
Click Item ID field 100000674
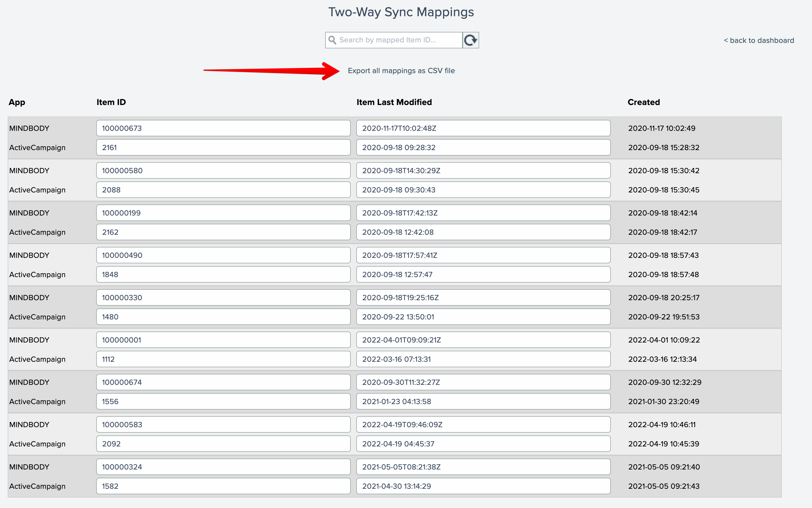click(x=223, y=382)
